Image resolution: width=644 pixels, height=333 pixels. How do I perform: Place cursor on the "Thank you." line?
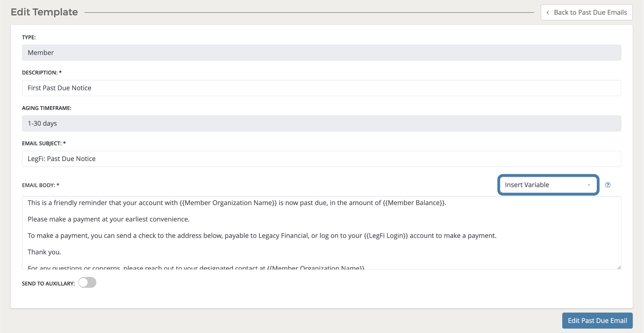point(45,252)
